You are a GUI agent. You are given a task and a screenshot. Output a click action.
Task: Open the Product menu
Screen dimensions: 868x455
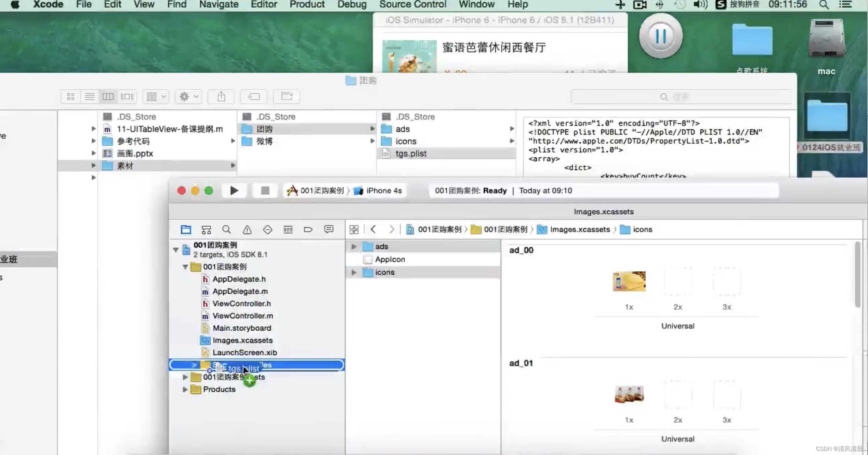click(307, 4)
